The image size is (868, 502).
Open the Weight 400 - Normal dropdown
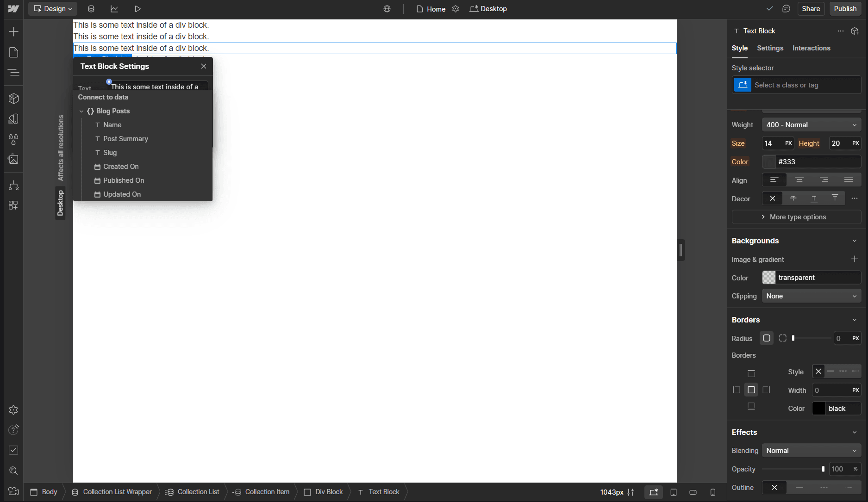coord(812,125)
